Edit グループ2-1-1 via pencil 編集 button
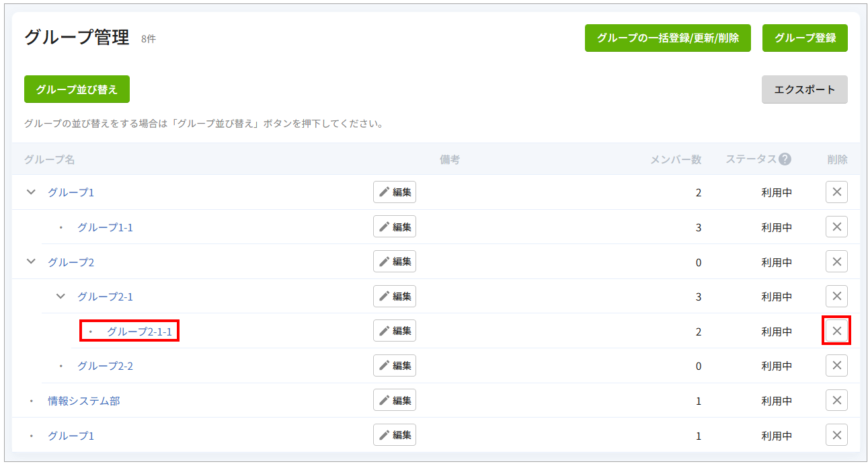 coord(395,331)
